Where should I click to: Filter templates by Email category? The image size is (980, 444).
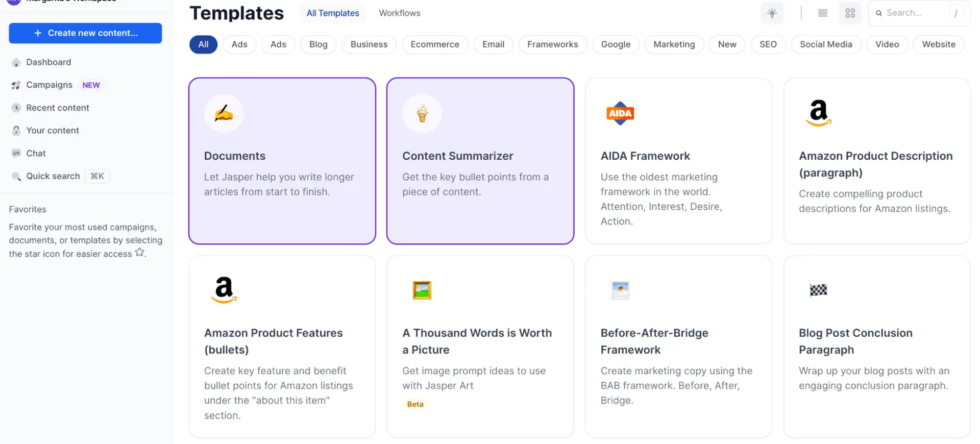[x=493, y=44]
